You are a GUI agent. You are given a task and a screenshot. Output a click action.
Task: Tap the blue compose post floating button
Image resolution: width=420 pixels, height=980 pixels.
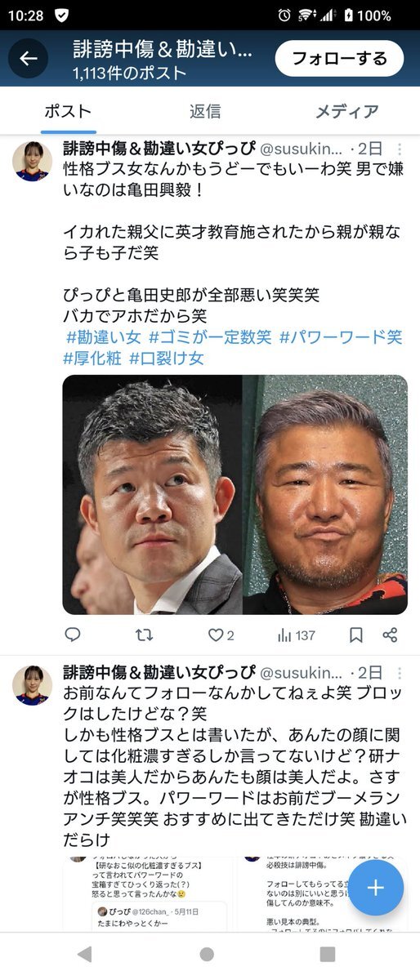coord(376,889)
